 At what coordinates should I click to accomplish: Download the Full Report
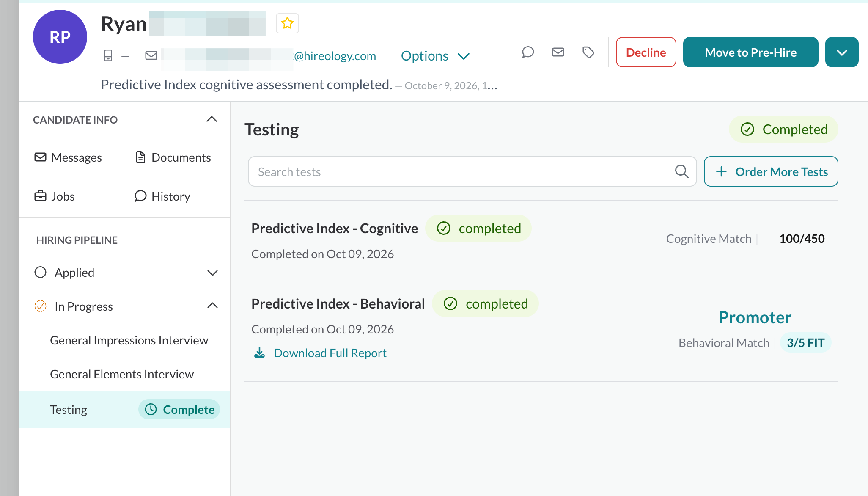point(320,353)
